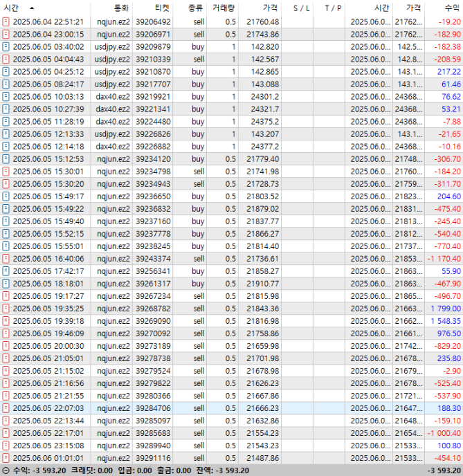The image size is (463, 476).
Task: Click the order icon for the 2025.06.04 22:51:21 row
Action: (6, 22)
